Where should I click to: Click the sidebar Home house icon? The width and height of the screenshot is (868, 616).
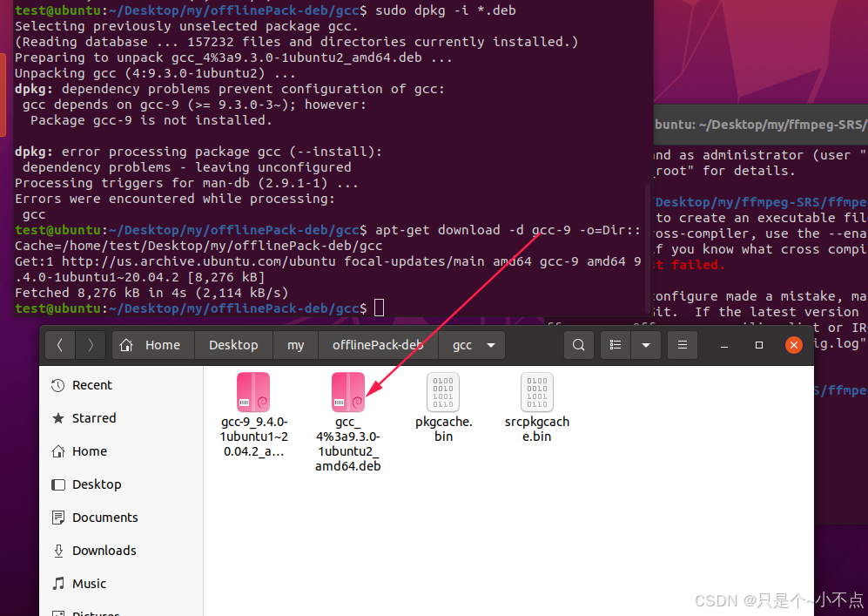tap(58, 451)
